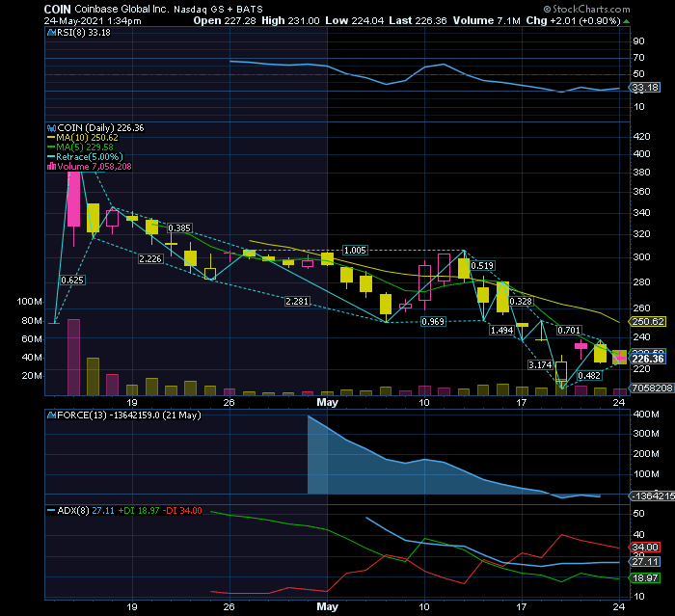Click the Volume 7.1M header value
The image size is (675, 616).
(486, 20)
